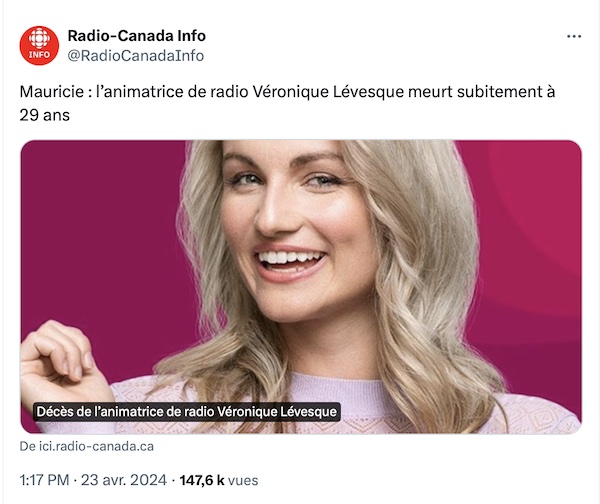Click the red INFO label on avatar

[x=39, y=55]
